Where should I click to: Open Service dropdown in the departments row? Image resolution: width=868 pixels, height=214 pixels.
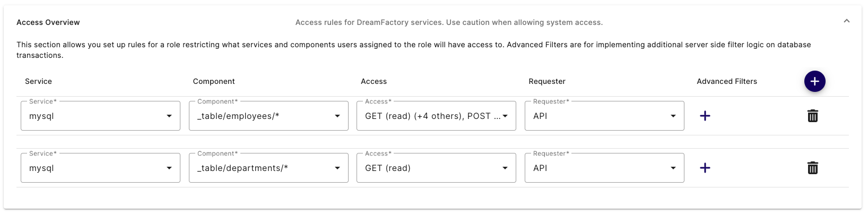(100, 168)
